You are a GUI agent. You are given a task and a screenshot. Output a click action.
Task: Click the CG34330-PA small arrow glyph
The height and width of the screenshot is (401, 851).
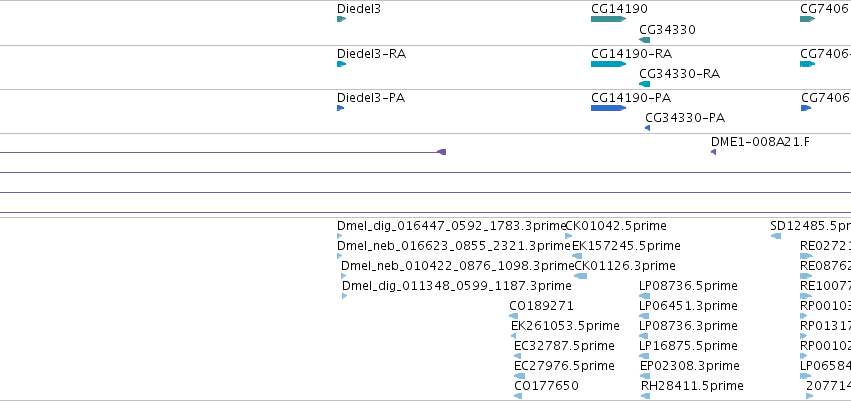647,128
